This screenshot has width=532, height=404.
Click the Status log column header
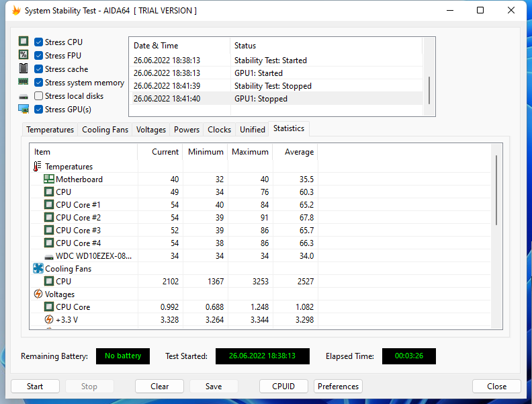[326, 46]
